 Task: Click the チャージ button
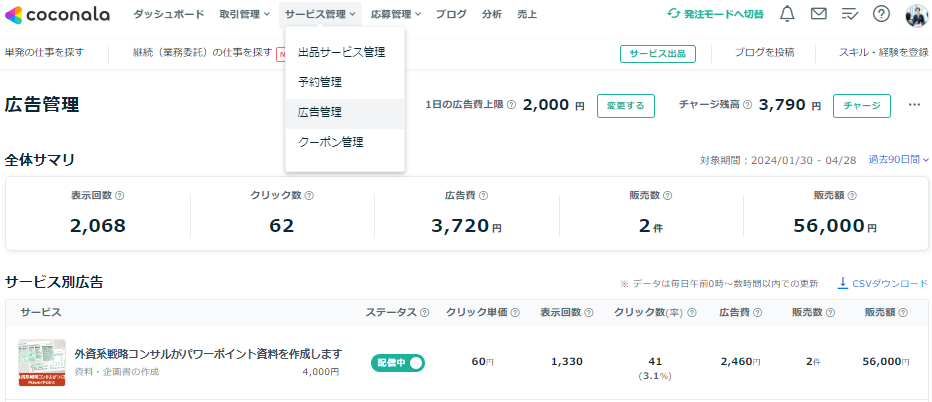pos(862,106)
